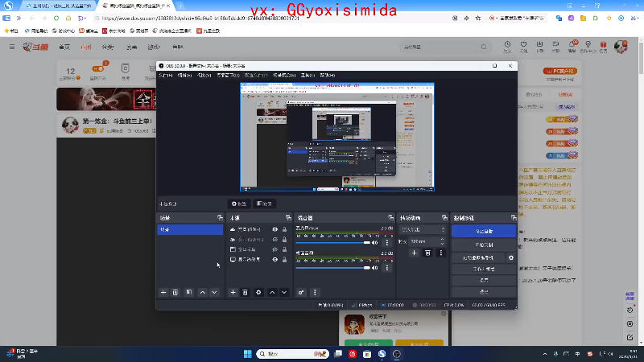Screen dimensions: 644x362
Task: Expand the Douyu 分类 navigation dropdown
Action: click(x=108, y=47)
